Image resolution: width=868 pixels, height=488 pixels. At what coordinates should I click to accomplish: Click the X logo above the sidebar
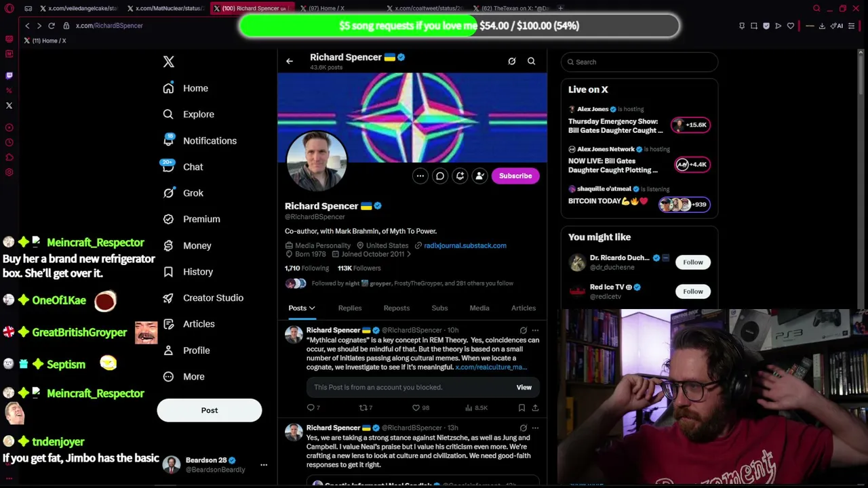(169, 62)
